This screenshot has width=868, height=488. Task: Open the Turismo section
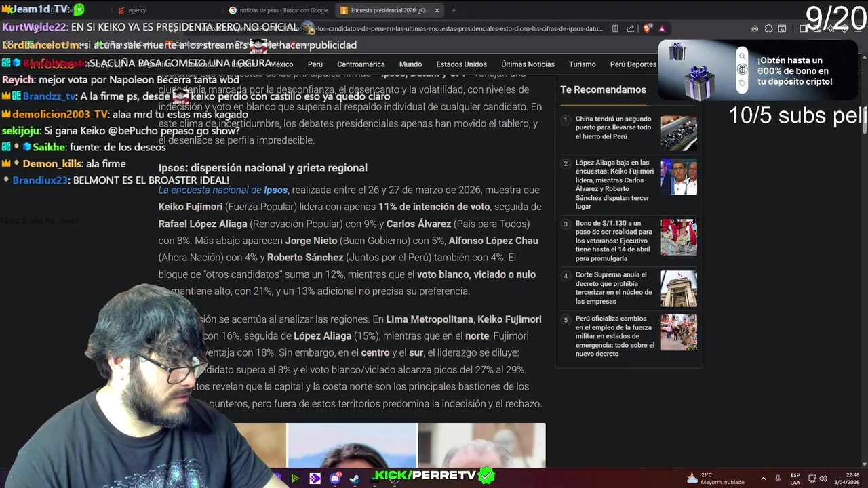[583, 64]
